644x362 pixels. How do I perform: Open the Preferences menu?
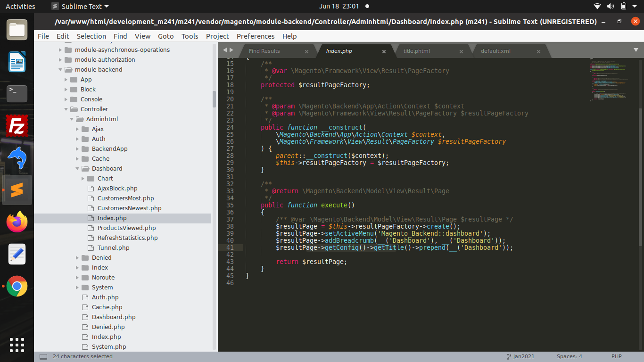pyautogui.click(x=256, y=36)
